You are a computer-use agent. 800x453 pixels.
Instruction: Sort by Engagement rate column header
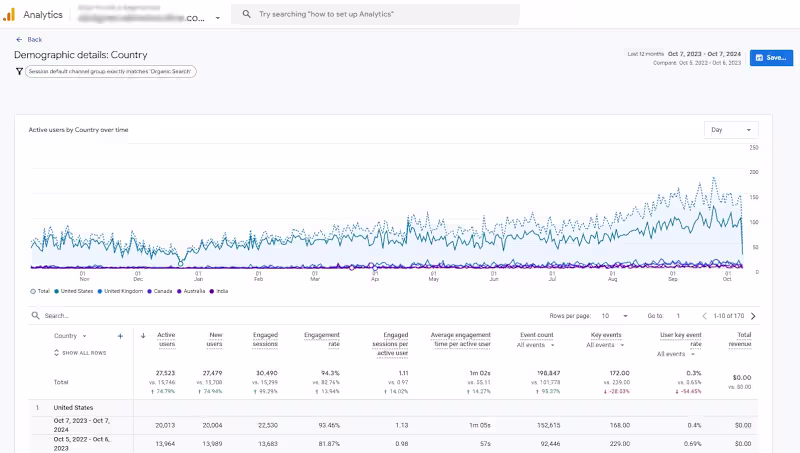pos(322,340)
